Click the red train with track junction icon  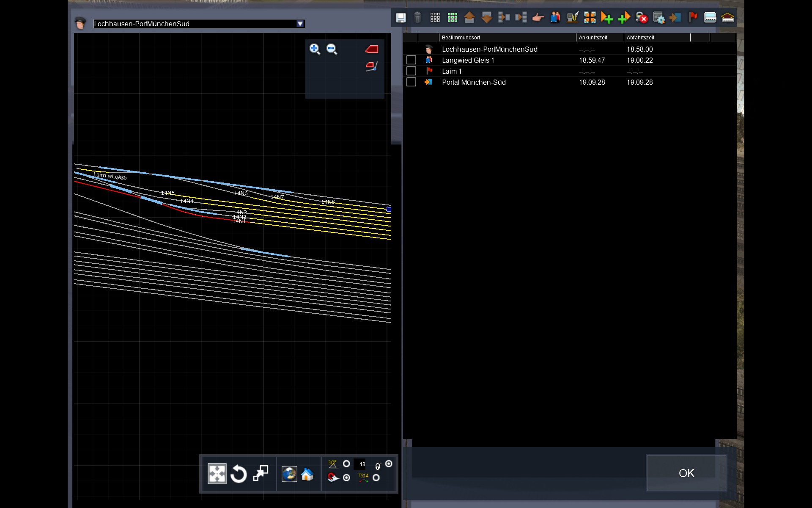tap(372, 66)
